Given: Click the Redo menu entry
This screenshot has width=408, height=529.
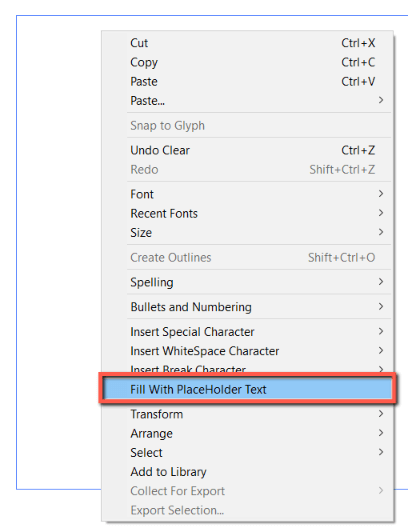Looking at the screenshot, I should pyautogui.click(x=247, y=169).
